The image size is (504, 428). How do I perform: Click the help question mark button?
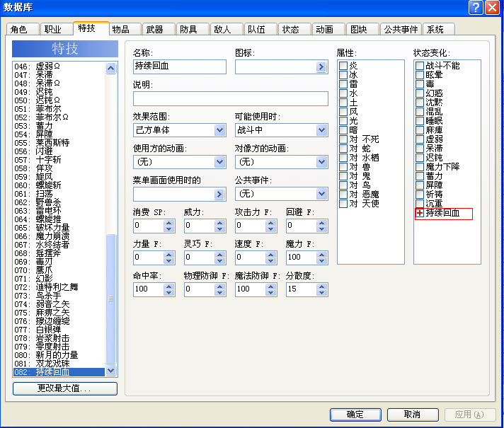pyautogui.click(x=476, y=7)
